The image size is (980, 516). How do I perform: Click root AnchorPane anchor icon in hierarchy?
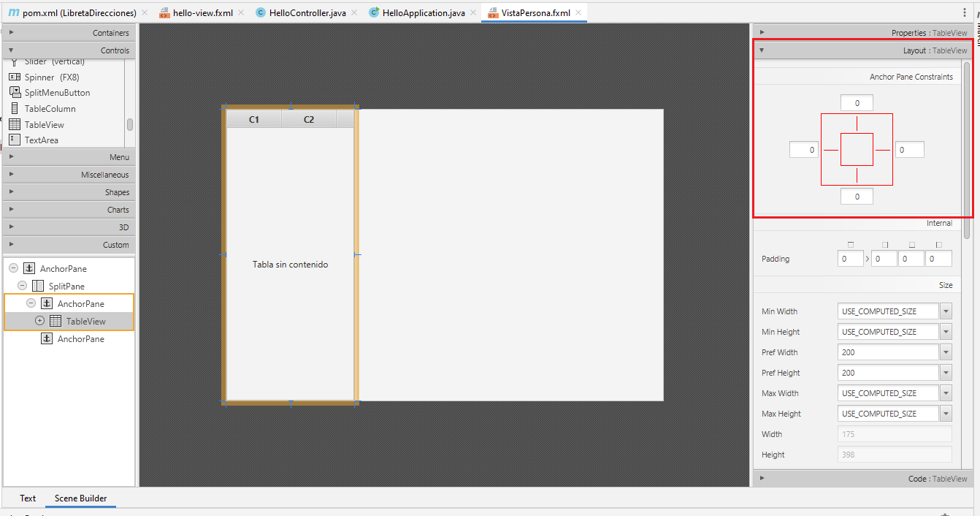[29, 268]
